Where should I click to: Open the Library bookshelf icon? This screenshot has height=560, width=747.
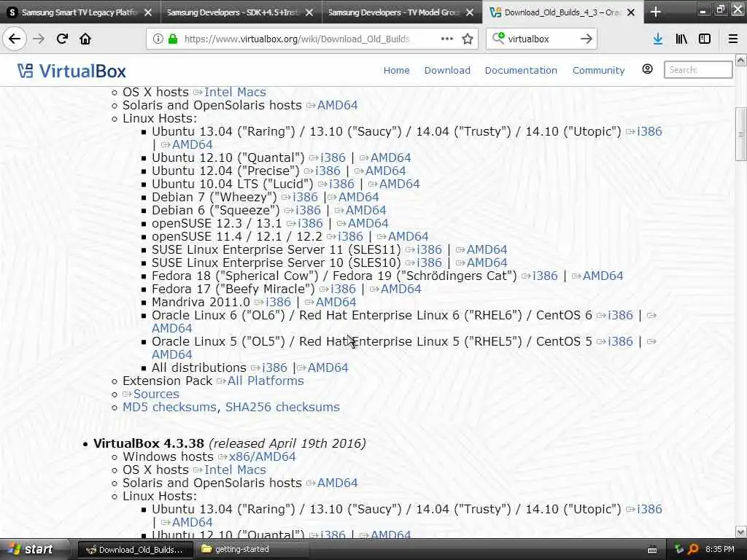click(x=681, y=39)
